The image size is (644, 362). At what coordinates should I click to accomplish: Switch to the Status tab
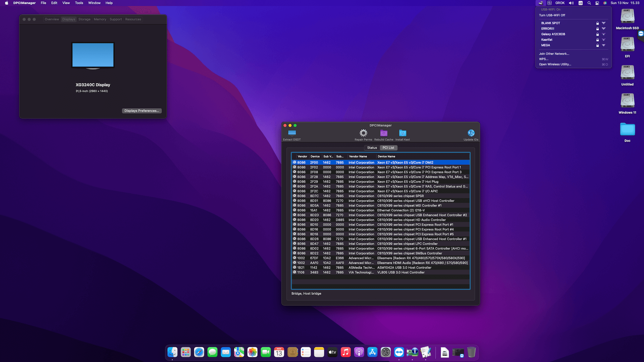click(372, 147)
